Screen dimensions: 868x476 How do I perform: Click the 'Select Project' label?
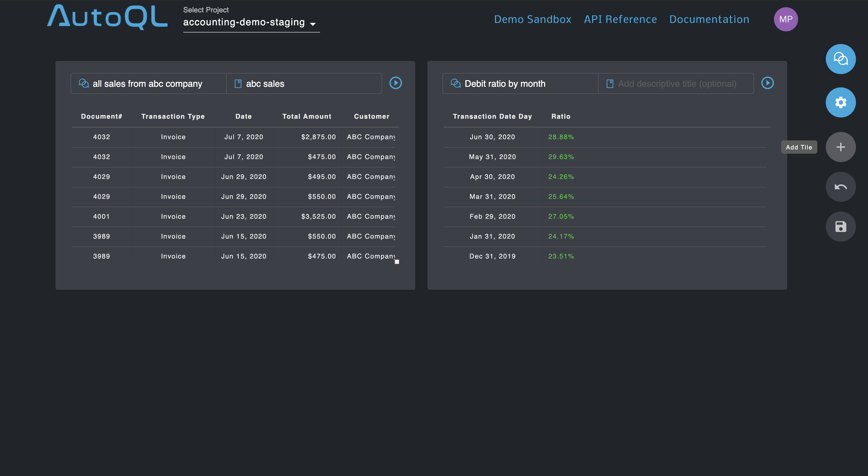tap(206, 10)
